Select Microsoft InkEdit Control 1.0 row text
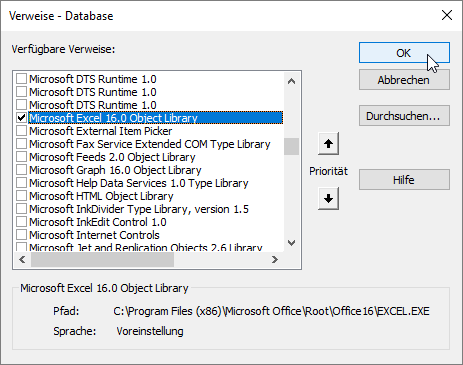Image resolution: width=463 pixels, height=365 pixels. pyautogui.click(x=98, y=222)
